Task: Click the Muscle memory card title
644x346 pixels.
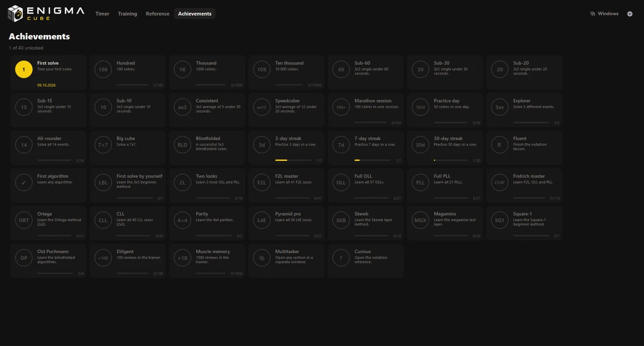Action: [213, 252]
